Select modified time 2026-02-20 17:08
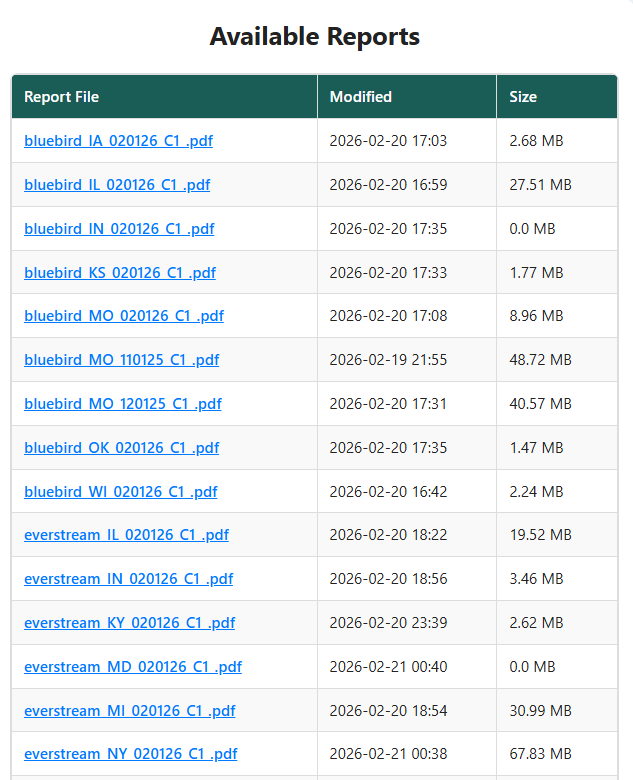The height and width of the screenshot is (780, 633). (388, 316)
